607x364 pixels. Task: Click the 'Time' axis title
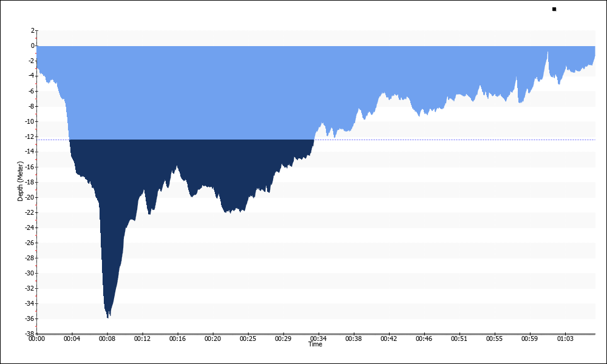pos(315,344)
